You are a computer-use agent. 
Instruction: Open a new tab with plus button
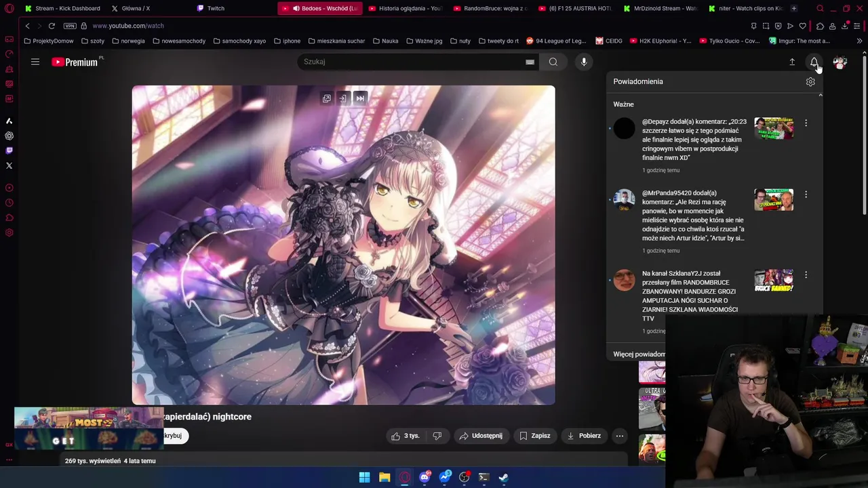794,8
